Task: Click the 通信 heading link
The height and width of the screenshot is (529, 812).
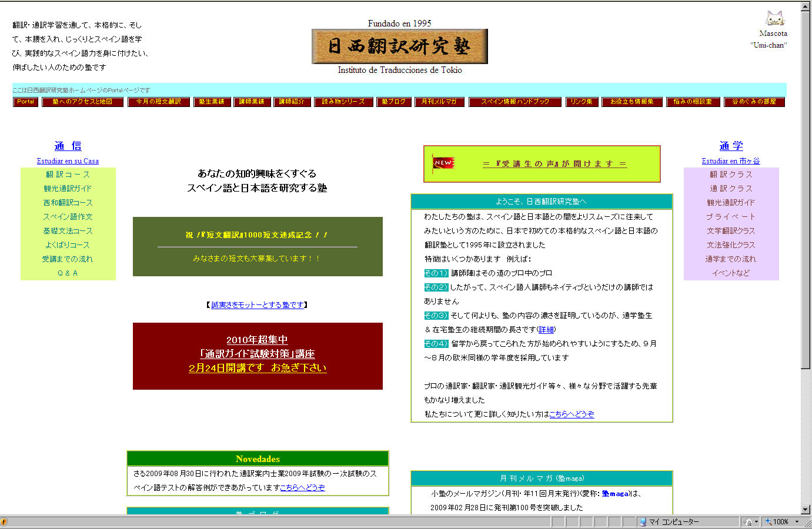Action: click(68, 146)
